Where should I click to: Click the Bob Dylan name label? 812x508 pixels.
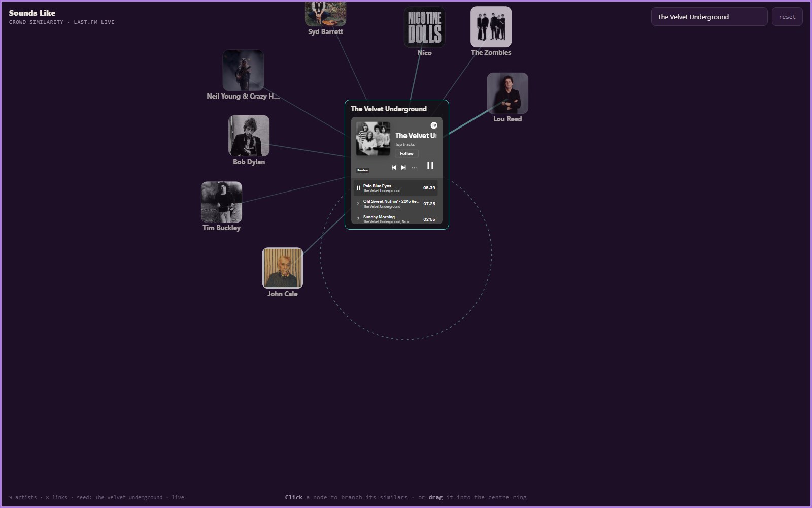[249, 162]
